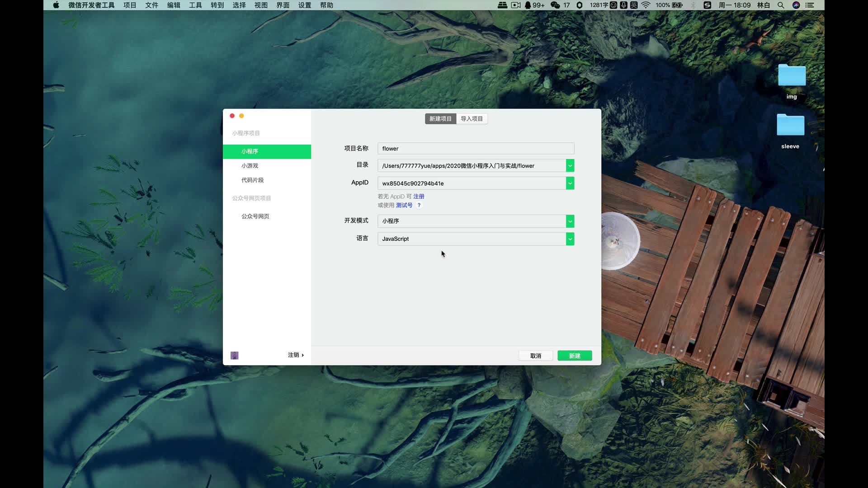Viewport: 868px width, 488px height.
Task: Open the 界面 menu
Action: pyautogui.click(x=283, y=5)
